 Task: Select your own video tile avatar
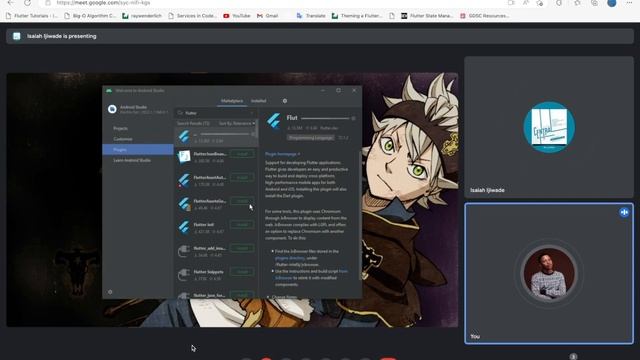click(549, 273)
